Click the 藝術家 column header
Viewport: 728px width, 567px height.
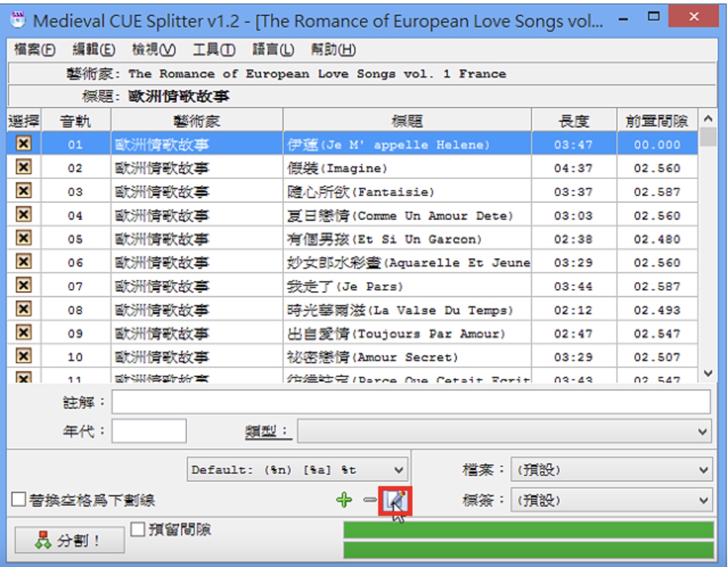click(197, 121)
